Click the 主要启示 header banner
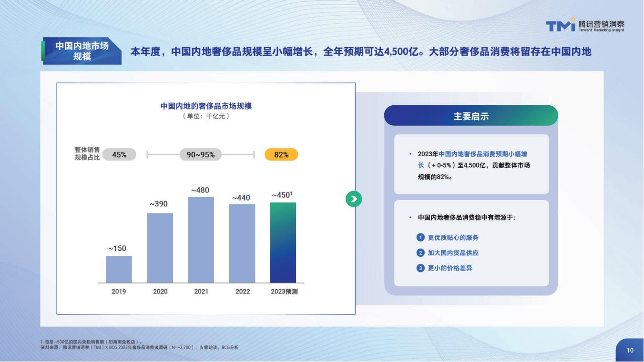 pos(471,116)
